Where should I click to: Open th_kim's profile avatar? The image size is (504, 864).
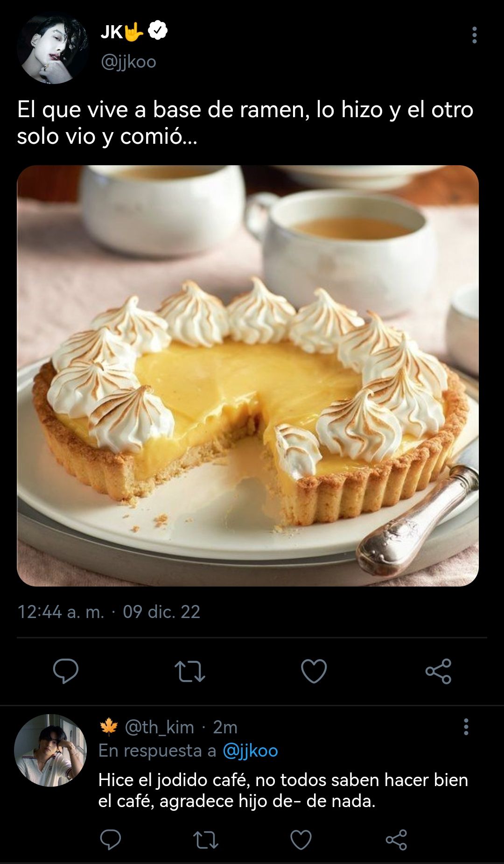tap(50, 750)
